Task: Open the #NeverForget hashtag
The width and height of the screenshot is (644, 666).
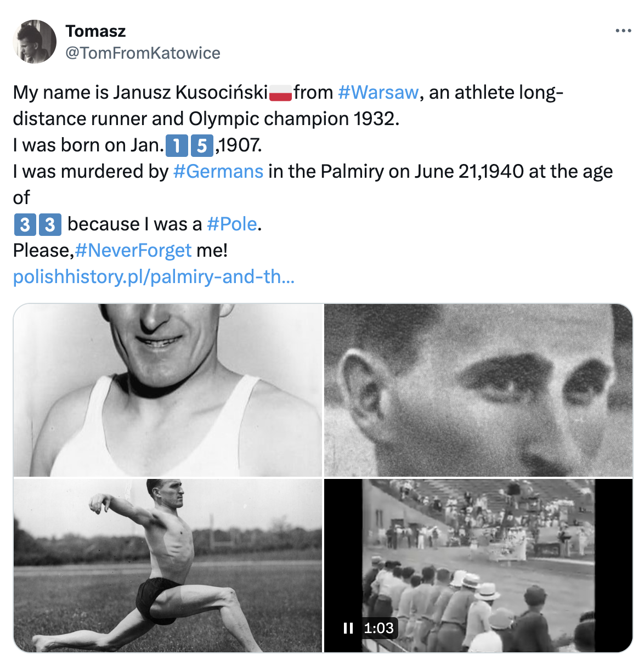Action: 133,251
